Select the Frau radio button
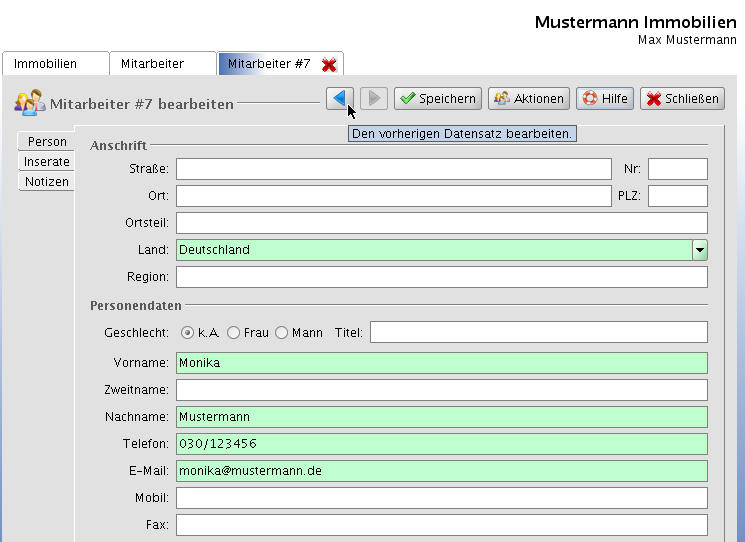 (234, 332)
